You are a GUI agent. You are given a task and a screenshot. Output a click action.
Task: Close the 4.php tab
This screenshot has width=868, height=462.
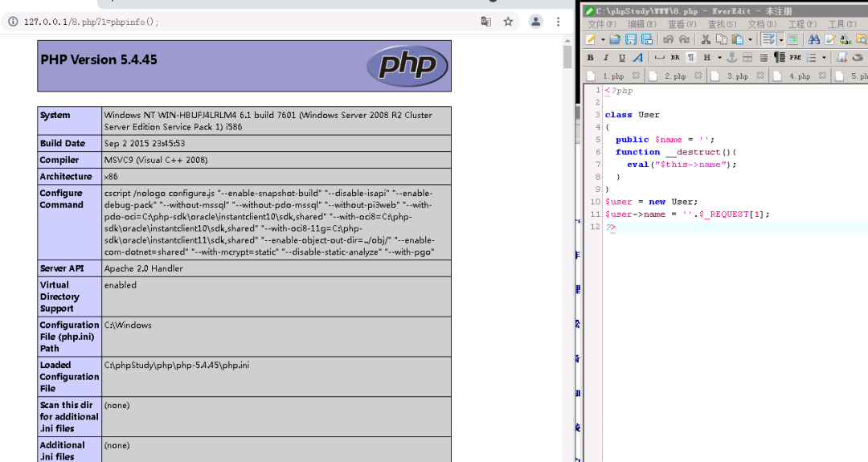click(x=823, y=76)
